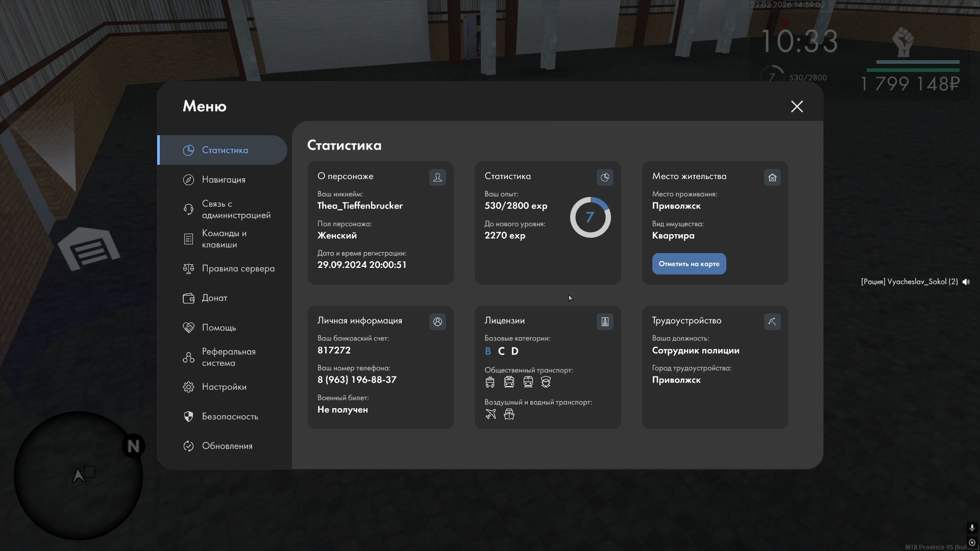980x551 pixels.
Task: Click the pie chart icon in Статистика card
Action: 605,177
